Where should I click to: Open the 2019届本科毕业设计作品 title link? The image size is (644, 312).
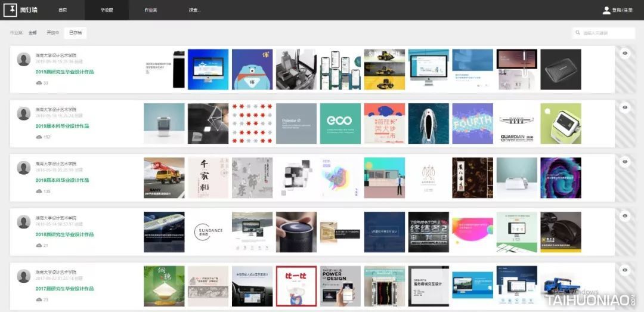[x=62, y=126]
